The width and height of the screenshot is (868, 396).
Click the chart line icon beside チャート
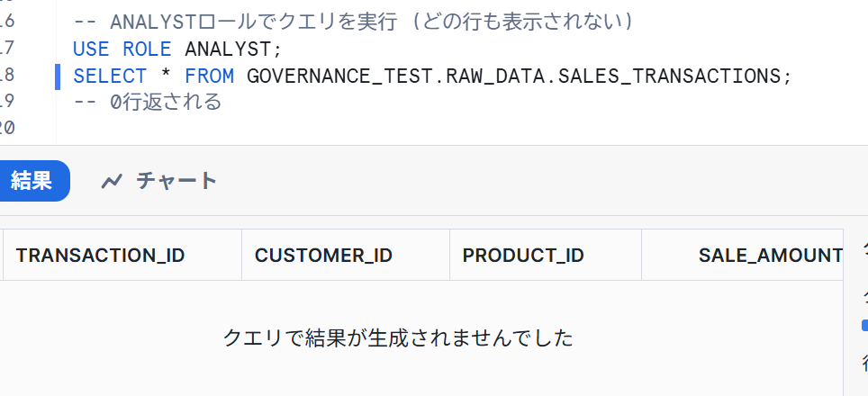(x=112, y=181)
